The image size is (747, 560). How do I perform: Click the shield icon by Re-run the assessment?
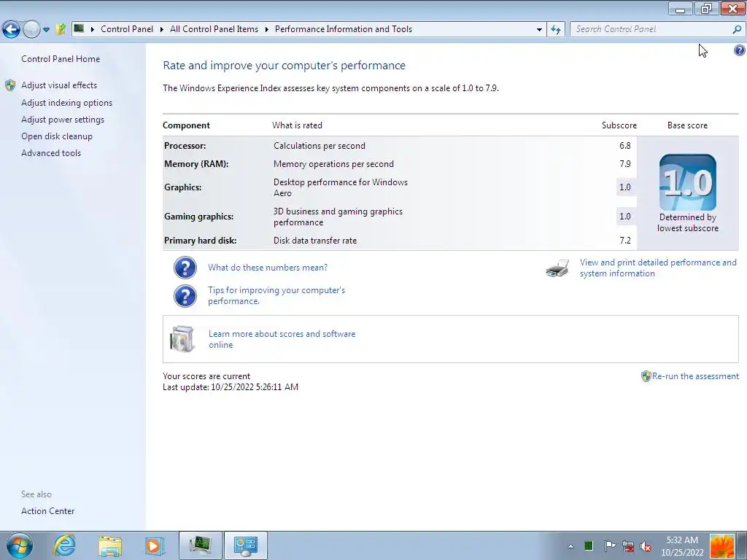[x=646, y=376]
